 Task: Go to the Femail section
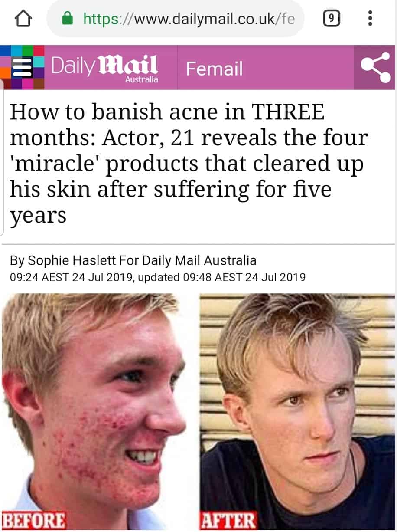point(215,69)
